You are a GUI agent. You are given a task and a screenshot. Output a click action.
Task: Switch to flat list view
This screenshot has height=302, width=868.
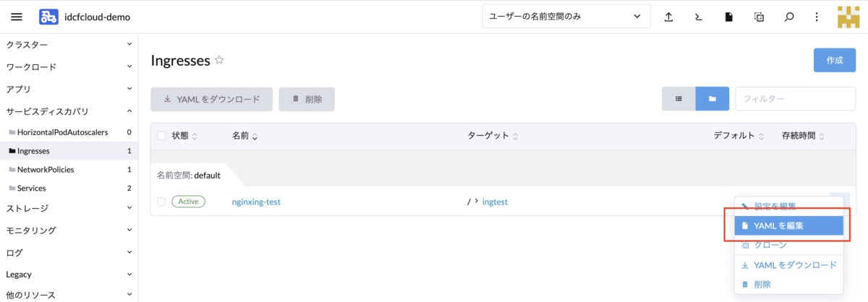678,99
